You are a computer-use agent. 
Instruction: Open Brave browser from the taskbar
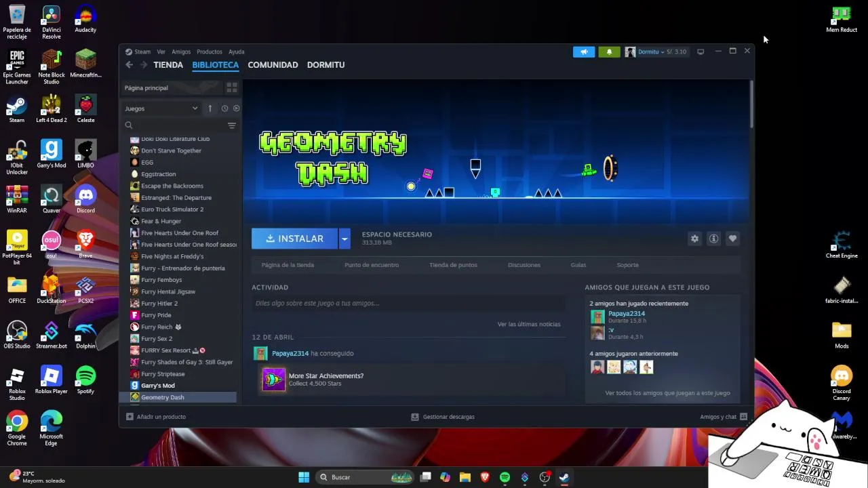485,477
